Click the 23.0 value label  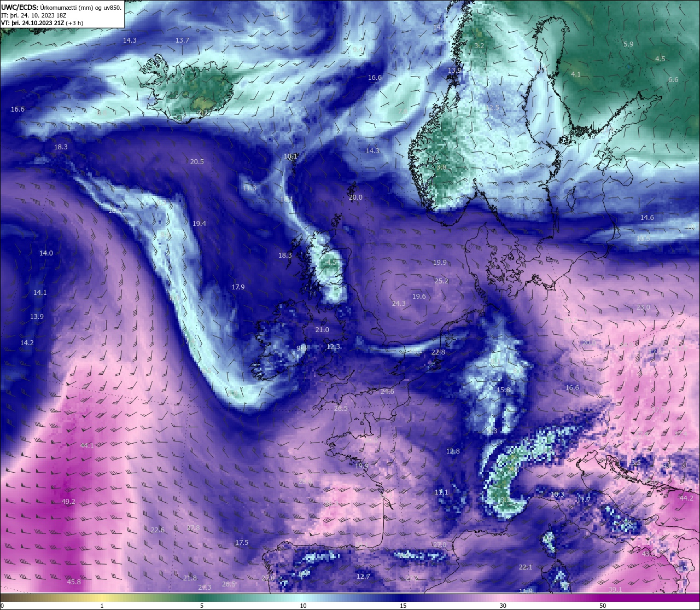(643, 307)
